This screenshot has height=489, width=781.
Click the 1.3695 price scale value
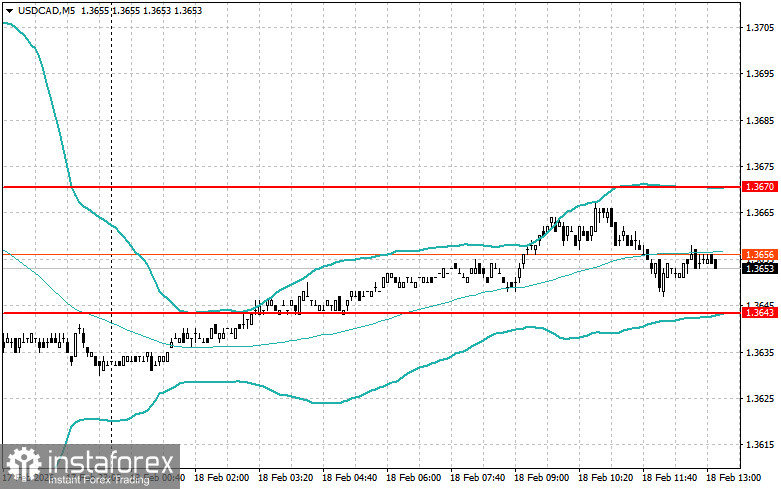(x=761, y=74)
